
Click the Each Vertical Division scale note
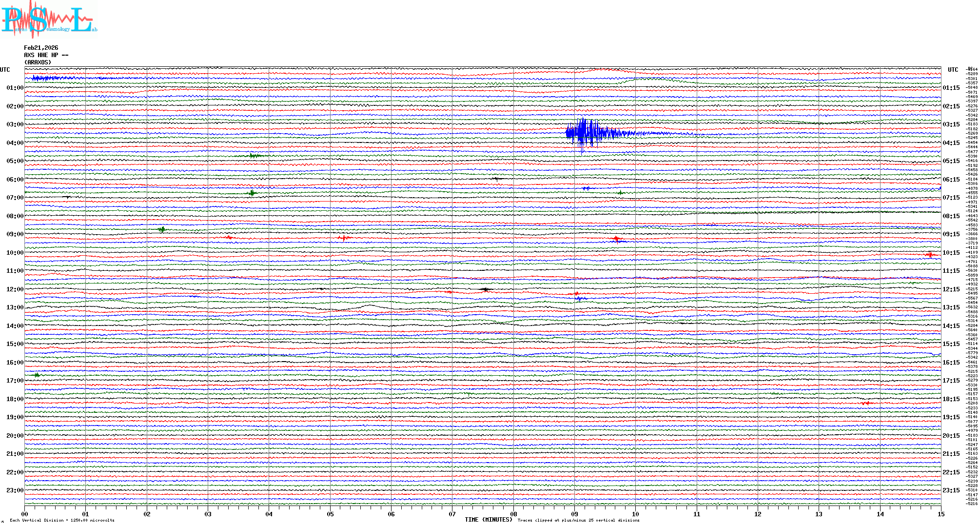pyautogui.click(x=62, y=520)
